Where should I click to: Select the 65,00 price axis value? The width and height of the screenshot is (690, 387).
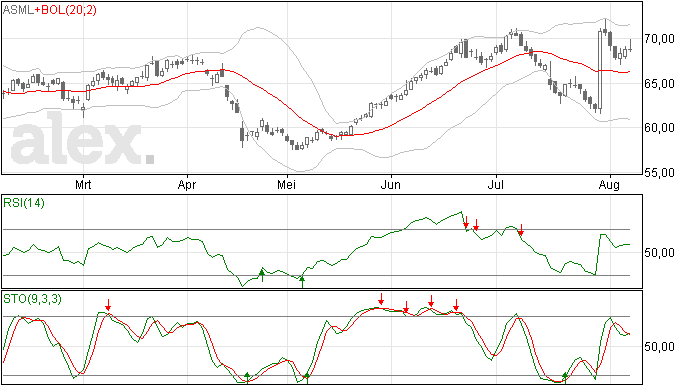tap(659, 84)
